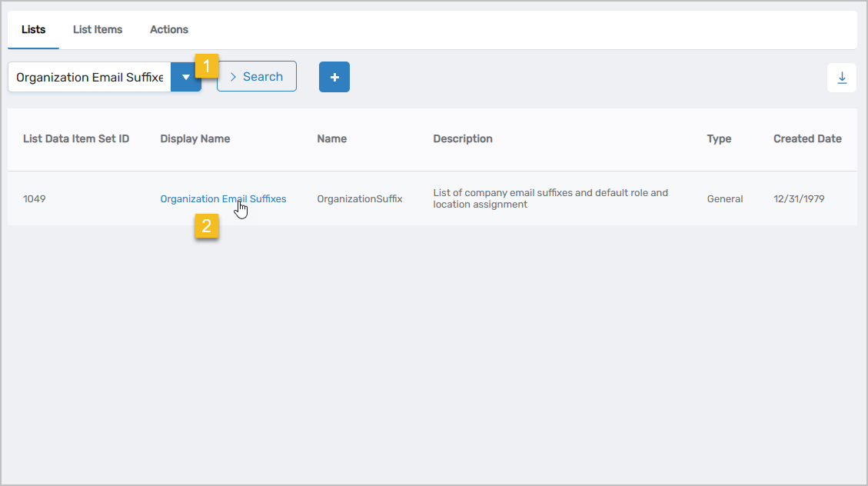Click the blue plus add list button

[334, 77]
